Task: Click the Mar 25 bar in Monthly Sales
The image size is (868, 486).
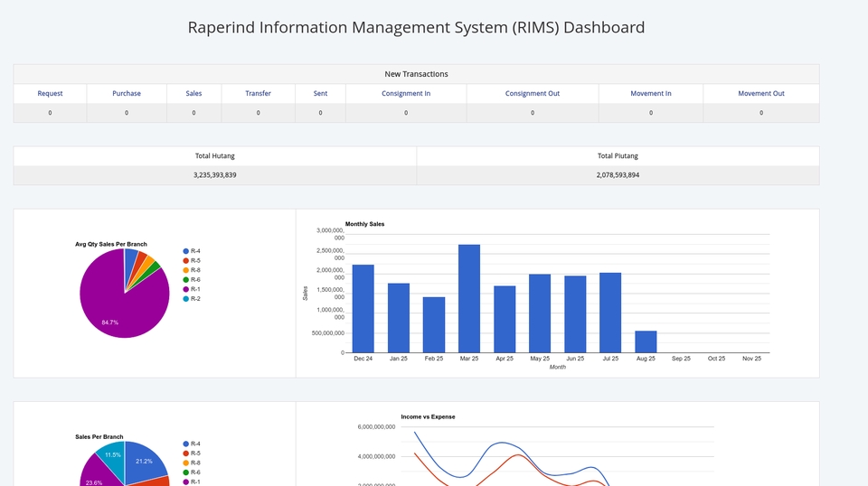Action: point(469,298)
